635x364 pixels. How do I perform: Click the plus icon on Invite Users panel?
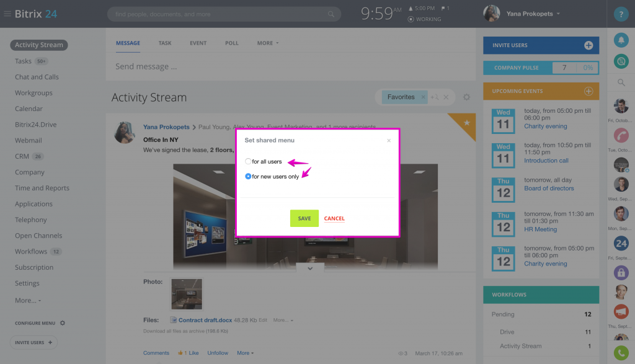pyautogui.click(x=588, y=45)
